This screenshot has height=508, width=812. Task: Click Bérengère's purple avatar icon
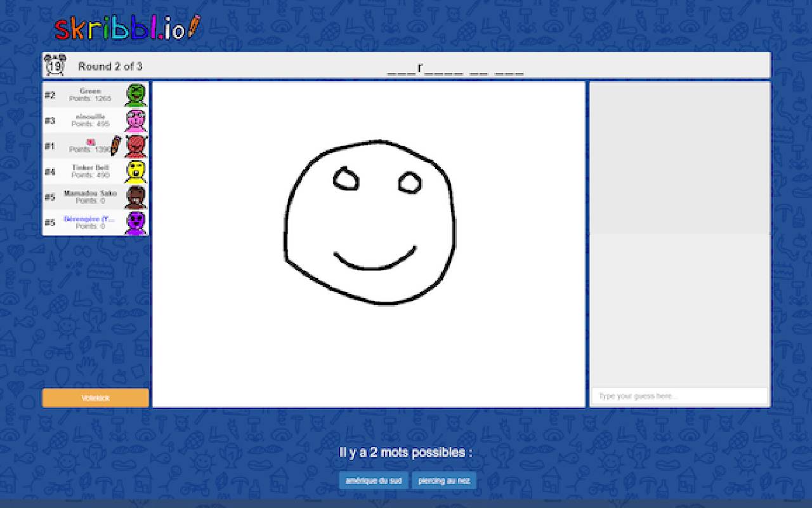(135, 222)
